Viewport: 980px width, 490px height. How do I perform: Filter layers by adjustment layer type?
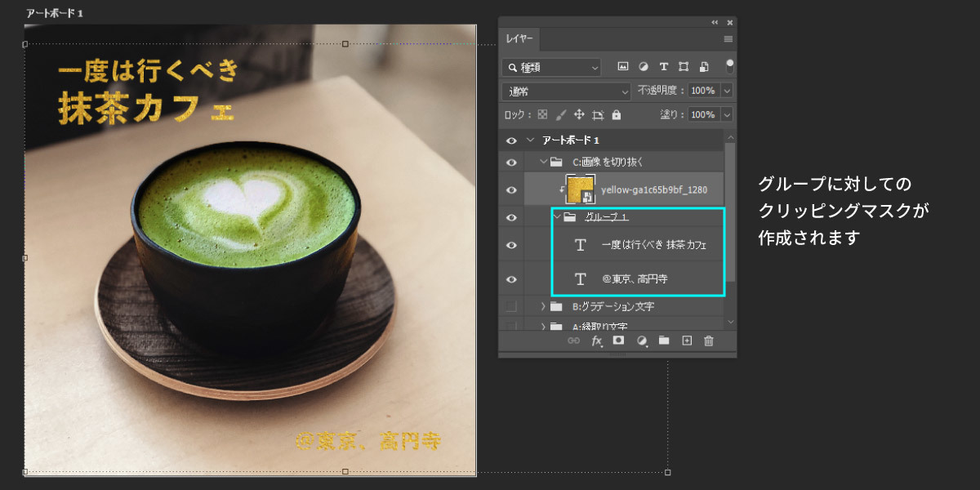pyautogui.click(x=644, y=67)
